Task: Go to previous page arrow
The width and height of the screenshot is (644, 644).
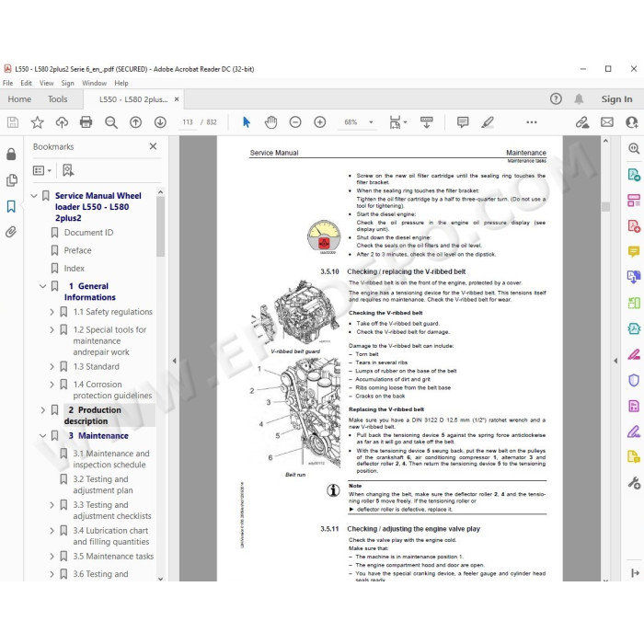Action: click(135, 122)
